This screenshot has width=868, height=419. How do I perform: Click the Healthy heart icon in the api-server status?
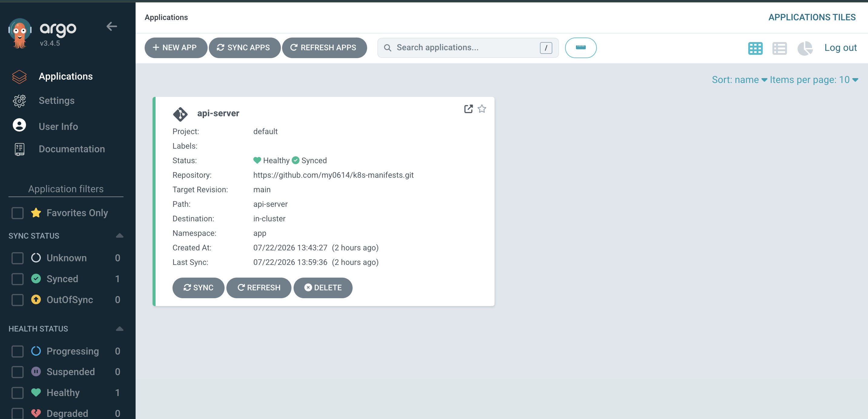coord(257,160)
